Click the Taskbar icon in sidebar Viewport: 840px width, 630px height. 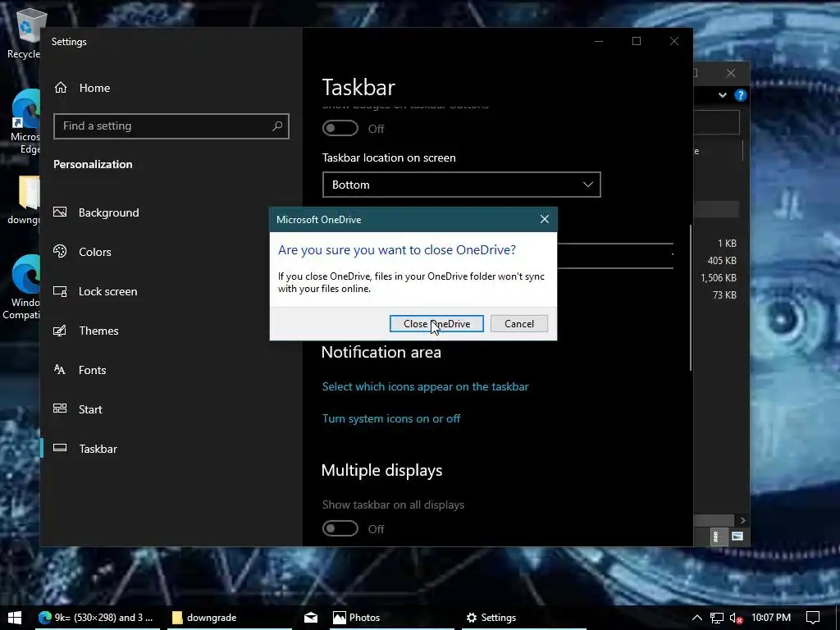coord(60,448)
